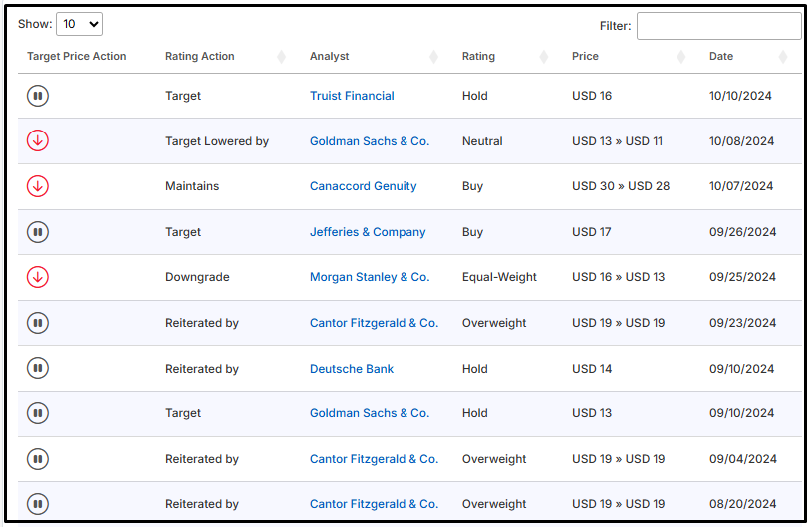Select the date 08/20/2024
The image size is (812, 527).
[x=742, y=504]
